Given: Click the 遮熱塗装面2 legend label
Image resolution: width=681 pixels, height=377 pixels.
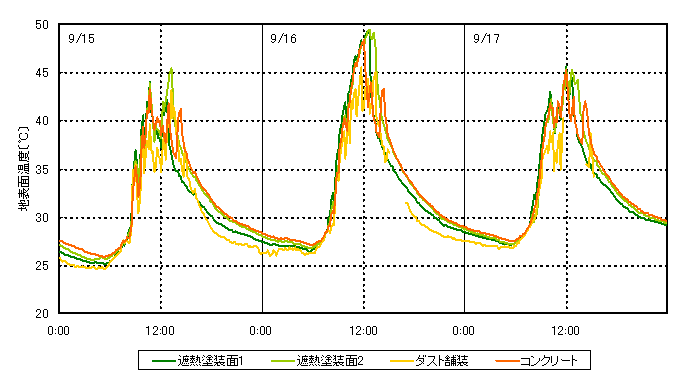Looking at the screenshot, I should click(x=317, y=360).
